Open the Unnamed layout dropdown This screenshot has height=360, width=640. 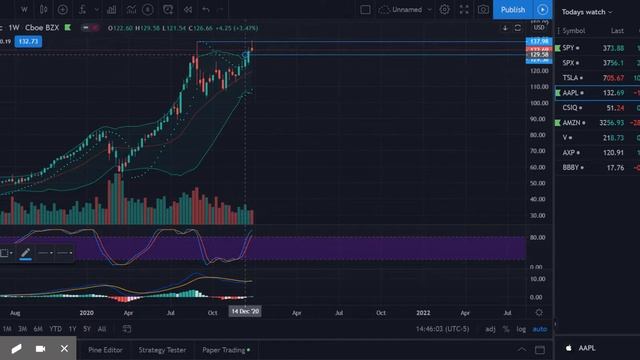click(404, 9)
